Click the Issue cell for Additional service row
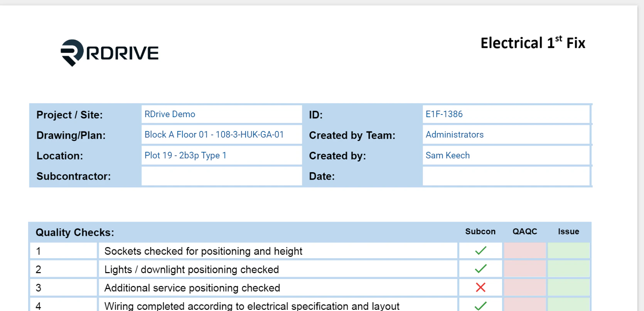Screen dimensions: 644x311 point(569,287)
